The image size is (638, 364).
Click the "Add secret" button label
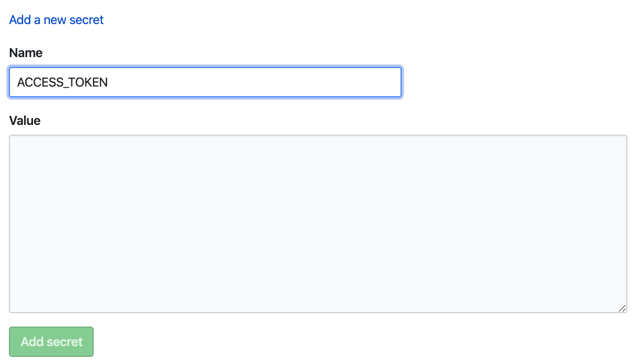click(x=52, y=342)
